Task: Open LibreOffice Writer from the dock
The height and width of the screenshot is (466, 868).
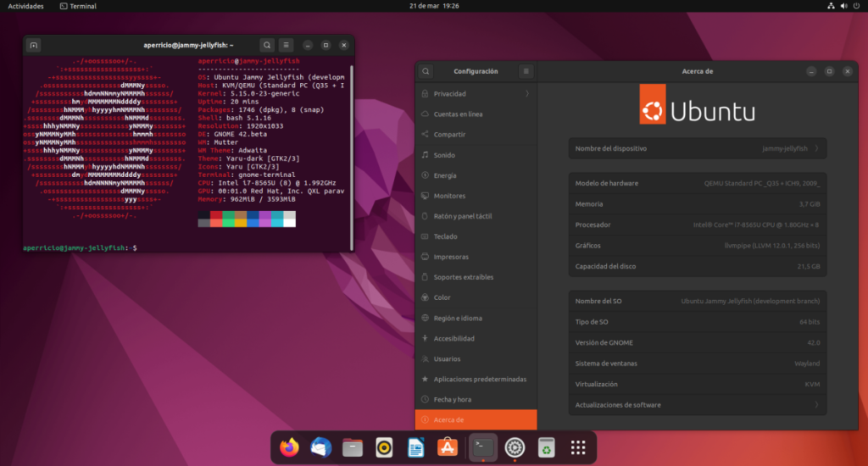Action: point(415,447)
